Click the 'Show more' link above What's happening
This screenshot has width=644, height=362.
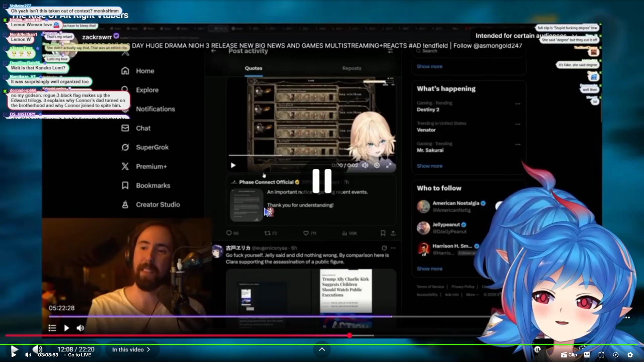click(430, 67)
